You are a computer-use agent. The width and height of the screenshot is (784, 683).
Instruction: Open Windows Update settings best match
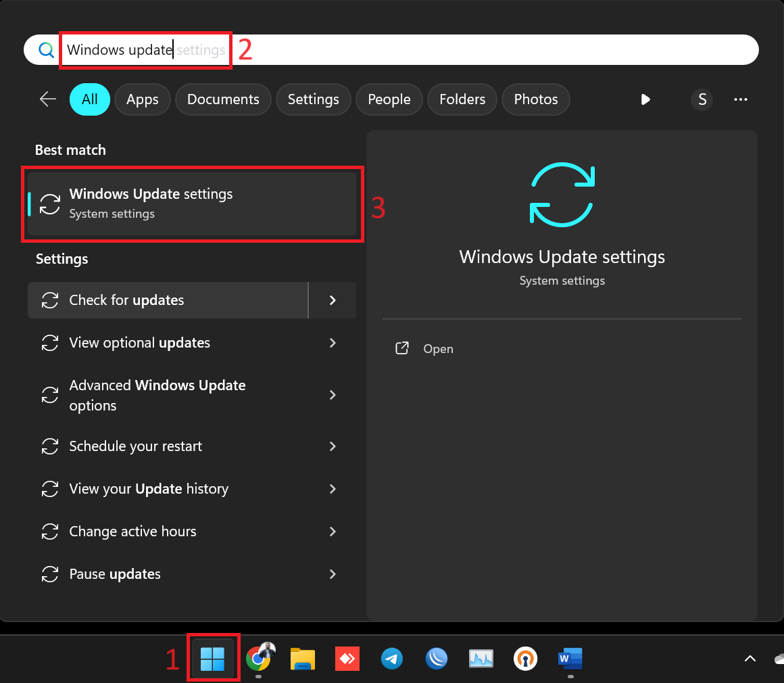(192, 204)
